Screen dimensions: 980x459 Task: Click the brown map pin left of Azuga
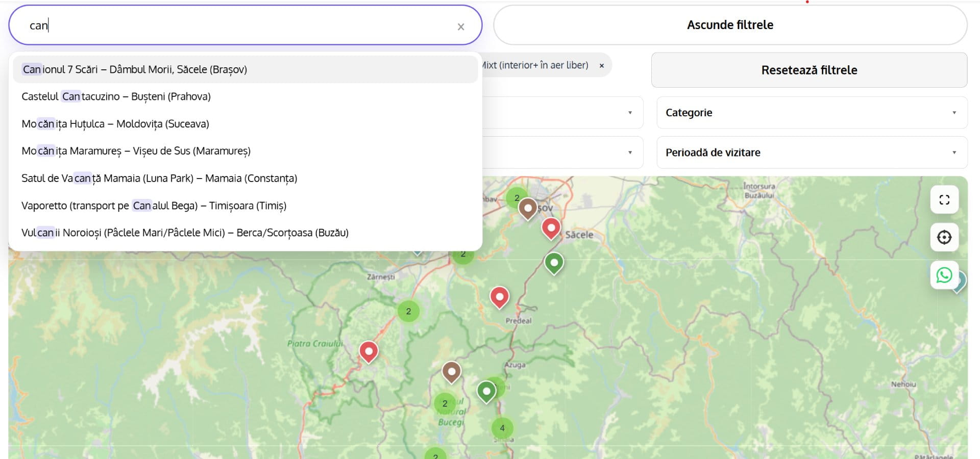click(451, 372)
